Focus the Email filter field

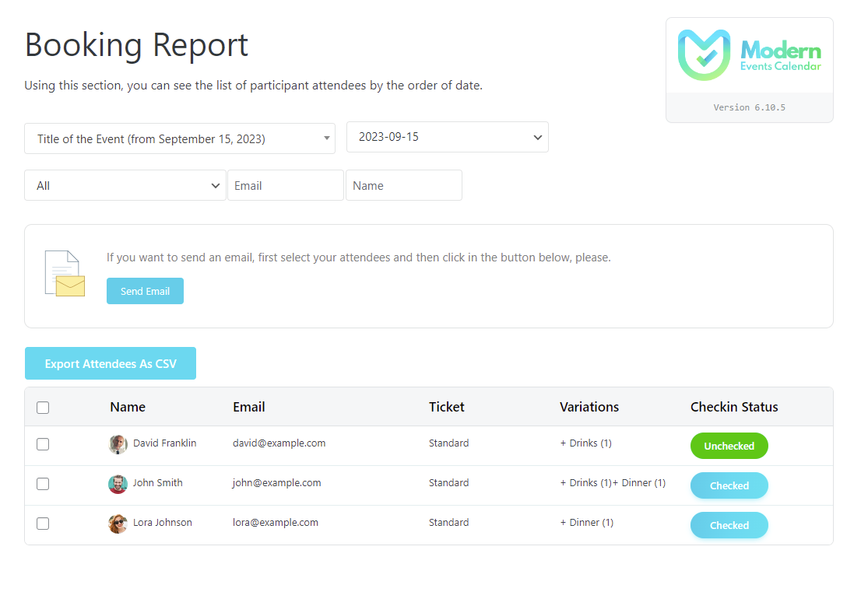[x=285, y=186]
